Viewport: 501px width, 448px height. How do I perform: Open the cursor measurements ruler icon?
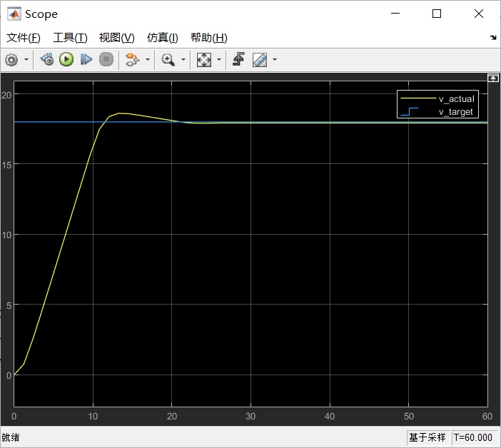tap(260, 60)
